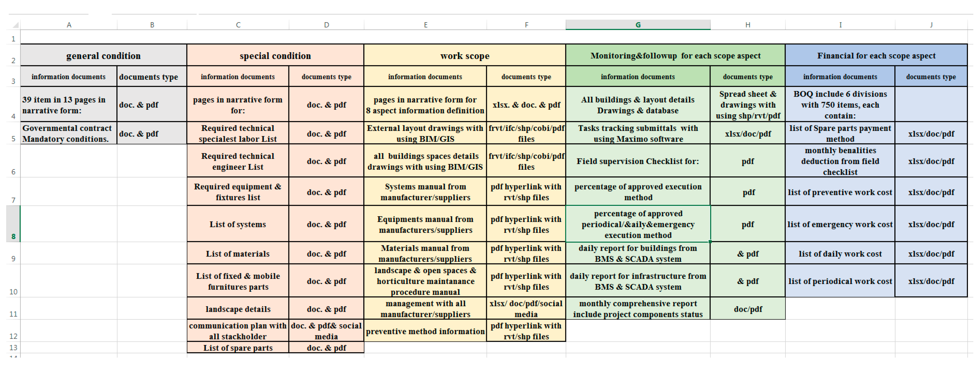Select row 2 header
Screen dimensions: 980x375
[13, 56]
